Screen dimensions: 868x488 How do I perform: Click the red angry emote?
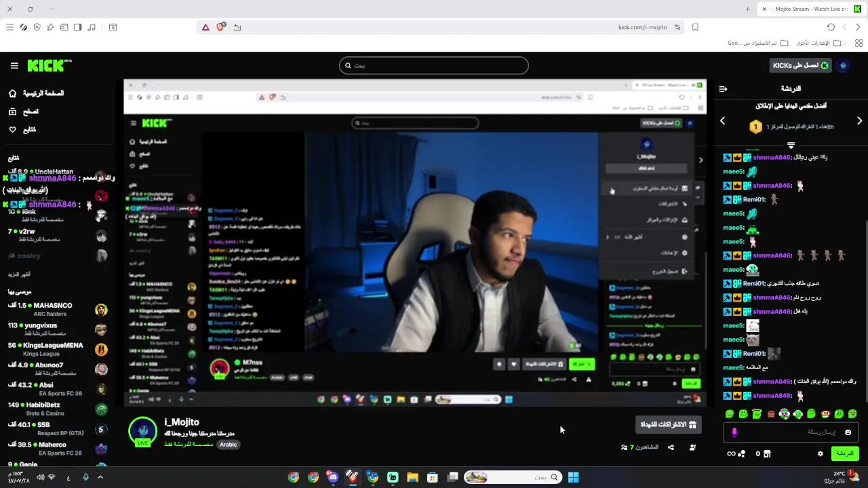click(771, 413)
